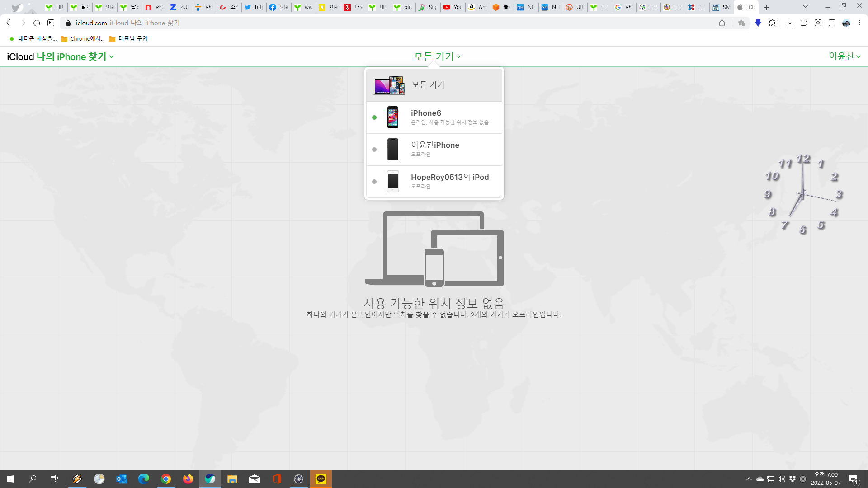The height and width of the screenshot is (488, 868).
Task: Click the video capture toolbar icon
Action: coord(804,23)
